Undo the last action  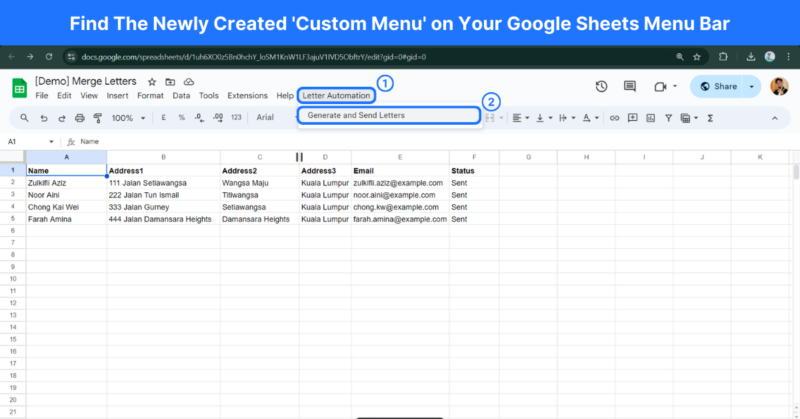44,118
